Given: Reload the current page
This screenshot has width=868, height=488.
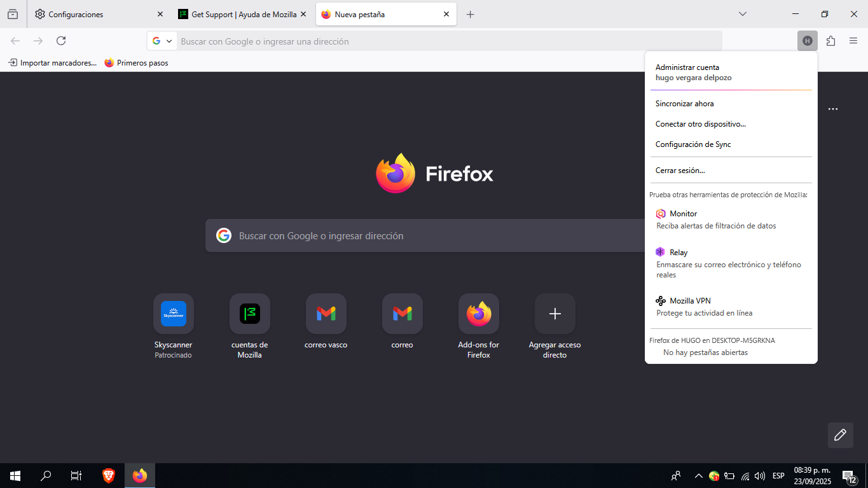Looking at the screenshot, I should [x=61, y=41].
